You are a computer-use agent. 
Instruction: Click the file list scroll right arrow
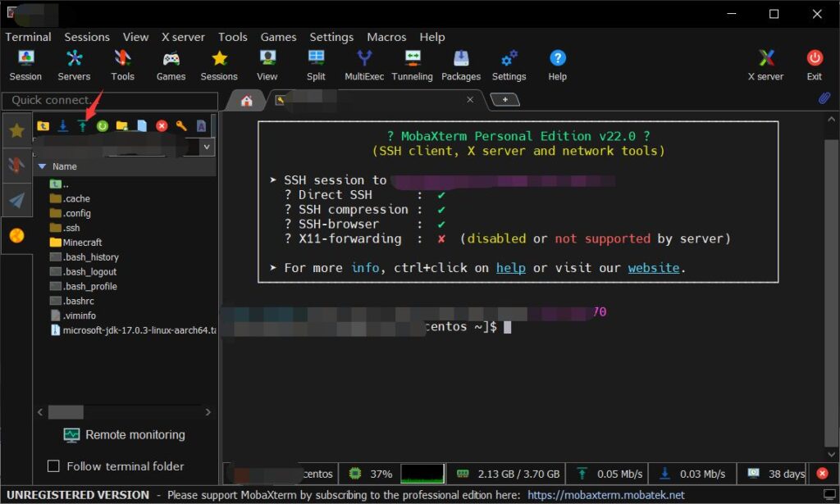(x=208, y=412)
